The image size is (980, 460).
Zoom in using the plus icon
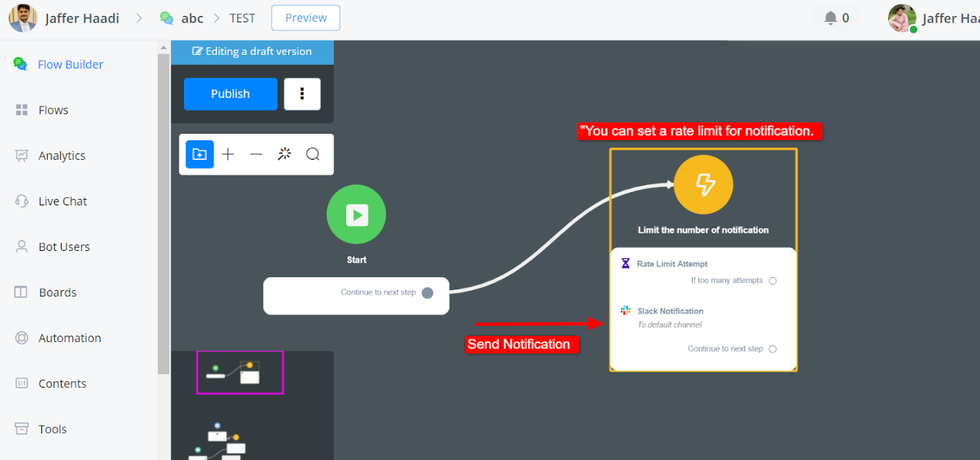[x=228, y=154]
